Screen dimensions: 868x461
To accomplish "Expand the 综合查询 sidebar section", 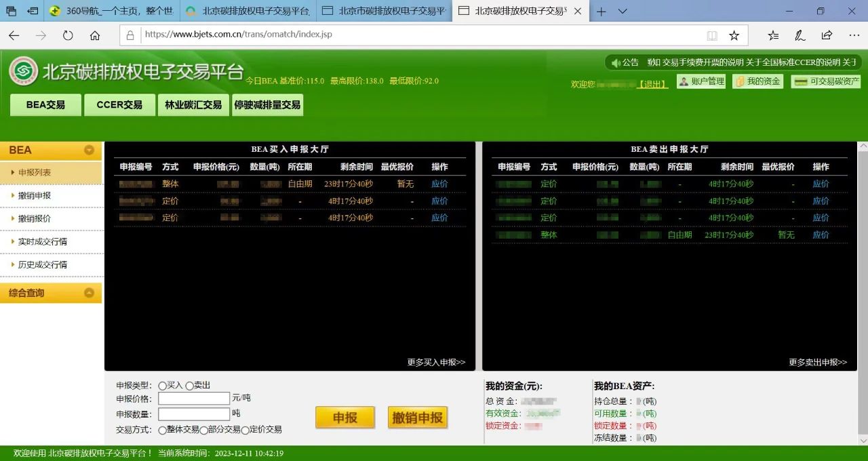I will point(89,293).
